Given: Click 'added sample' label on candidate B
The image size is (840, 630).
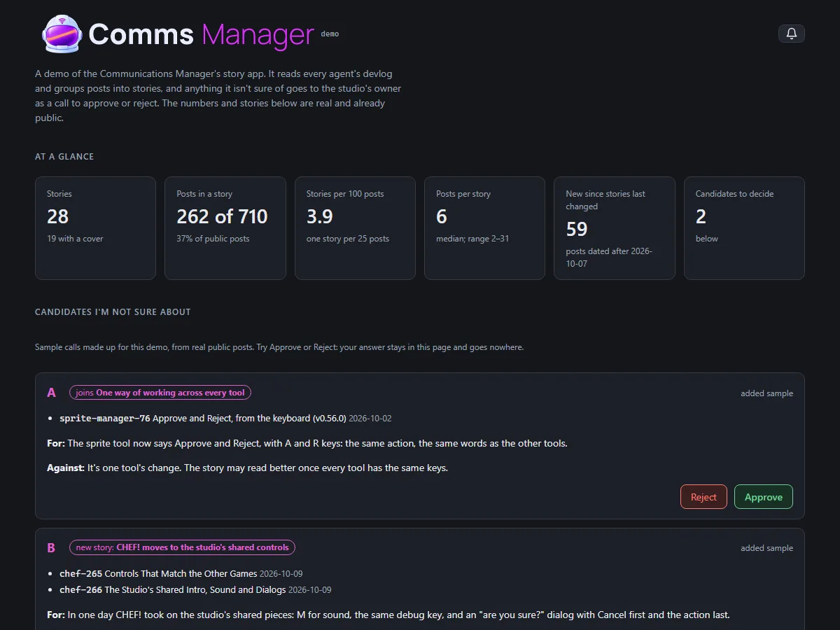Looking at the screenshot, I should point(766,548).
